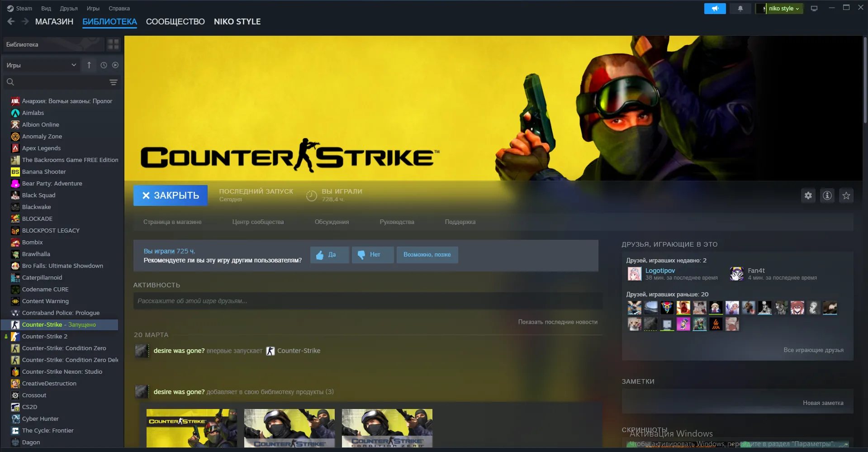Click Counter-Strike game thumbnail in activity

pos(192,428)
